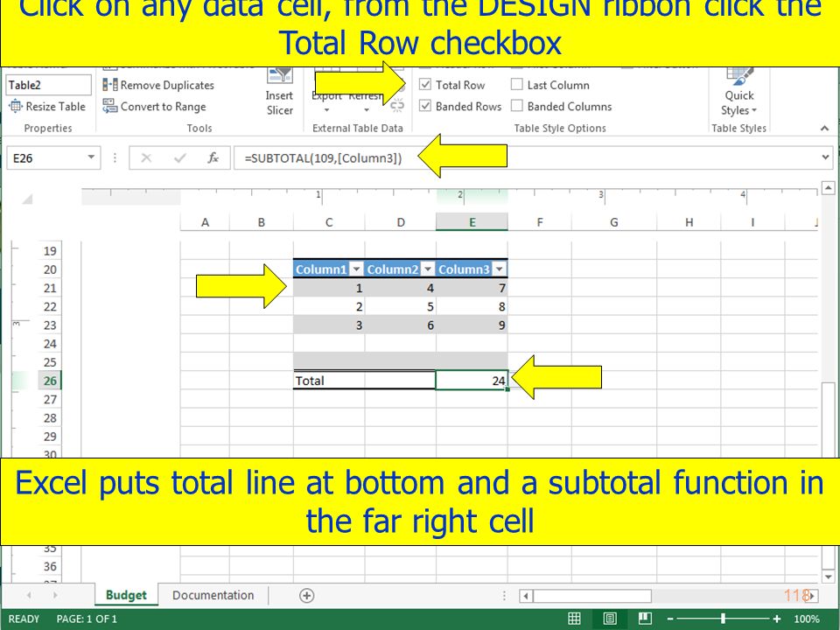Open the Column2 filter dropdown
840x630 pixels.
428,269
